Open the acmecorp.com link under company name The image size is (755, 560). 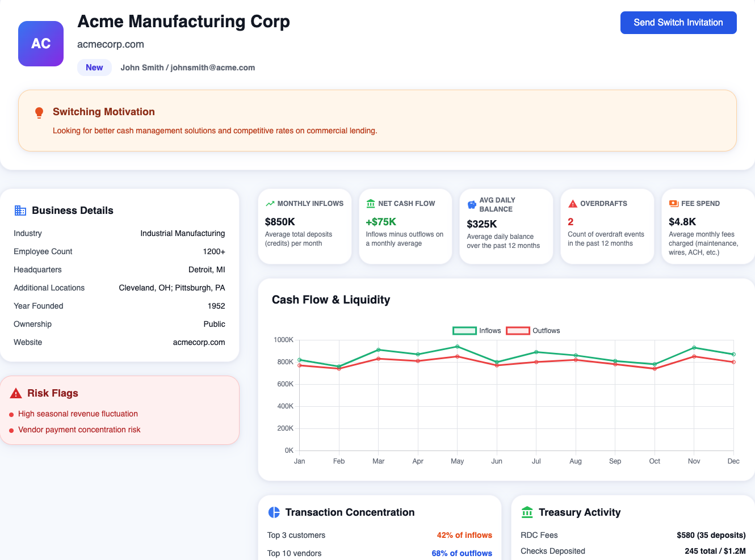tap(111, 44)
